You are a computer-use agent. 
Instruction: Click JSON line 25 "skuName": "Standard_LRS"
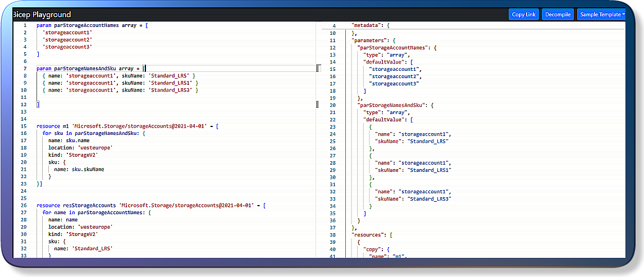412,141
